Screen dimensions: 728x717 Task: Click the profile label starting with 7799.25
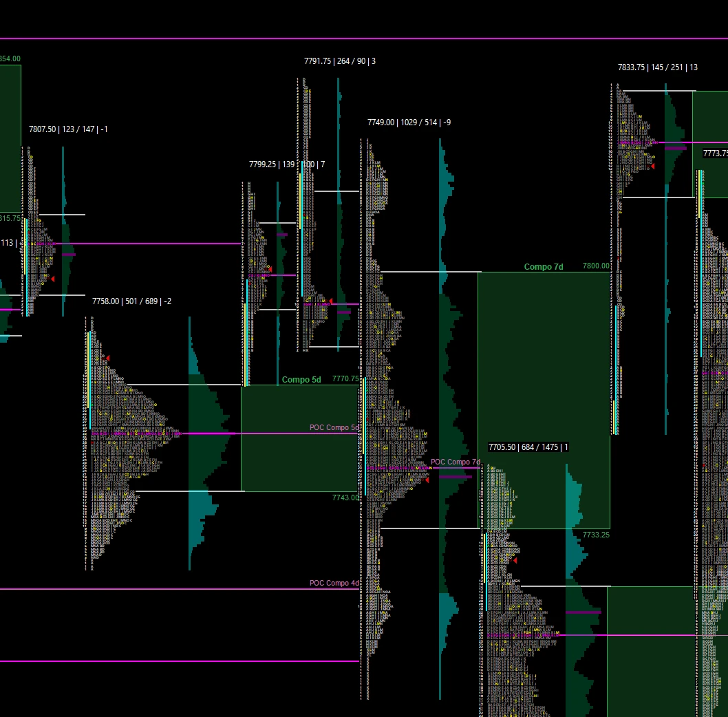287,164
